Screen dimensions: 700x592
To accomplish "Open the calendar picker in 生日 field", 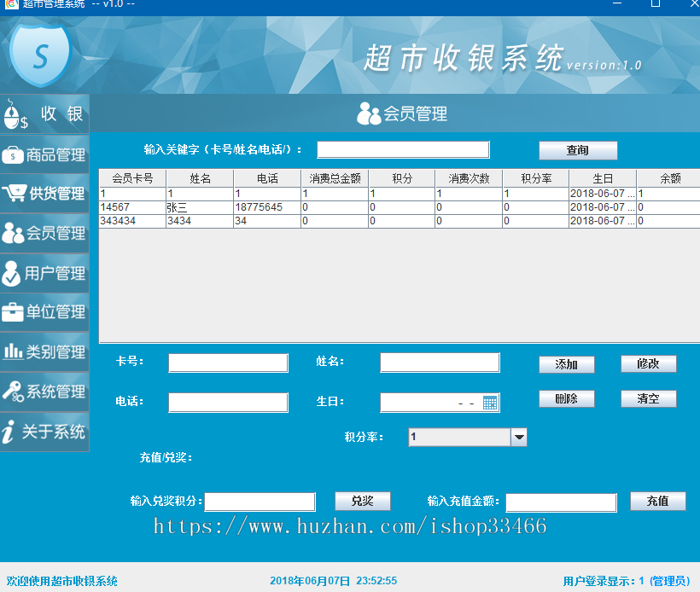I will [x=490, y=403].
